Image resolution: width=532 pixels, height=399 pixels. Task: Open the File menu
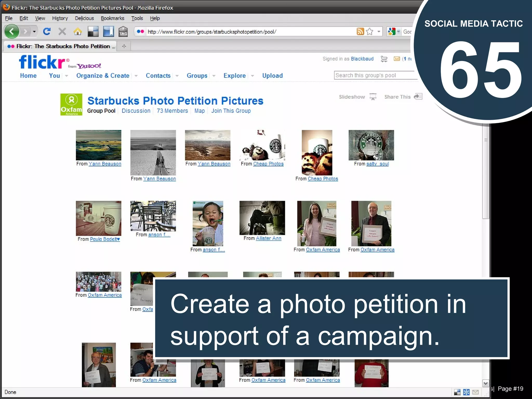click(x=9, y=18)
